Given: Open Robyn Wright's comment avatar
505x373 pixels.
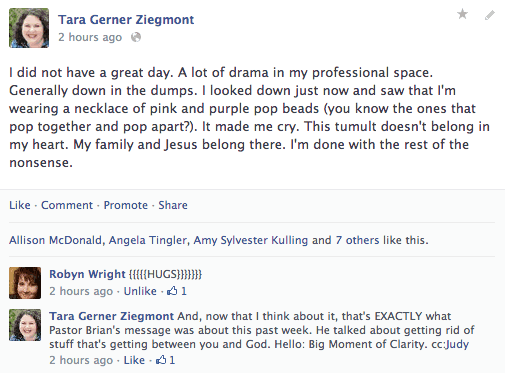Looking at the screenshot, I should coord(25,283).
